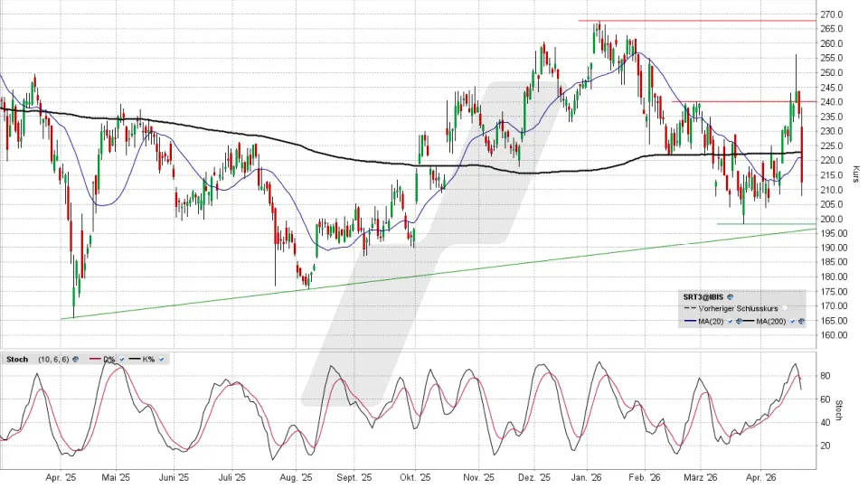Click the red D% legend line sample
Screen dimensions: 868x488
click(x=95, y=359)
